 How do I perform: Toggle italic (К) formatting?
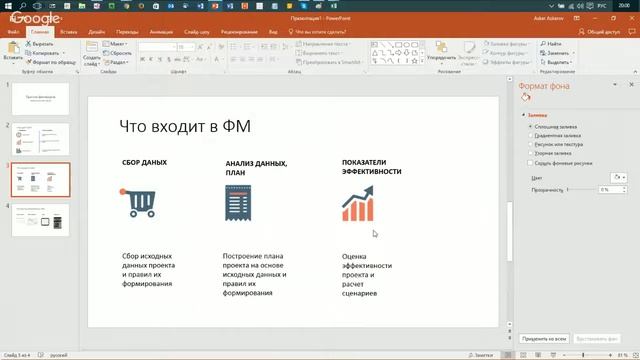click(151, 60)
